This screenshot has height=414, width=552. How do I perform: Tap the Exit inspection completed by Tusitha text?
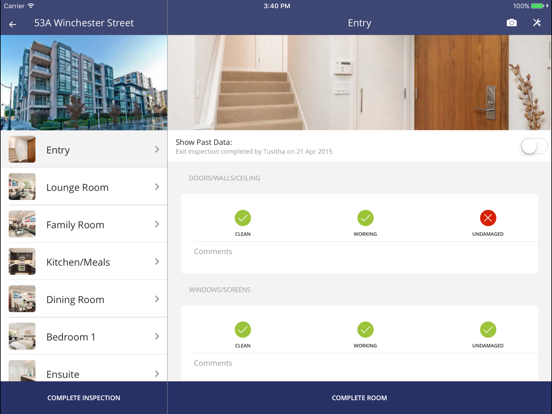(x=254, y=151)
